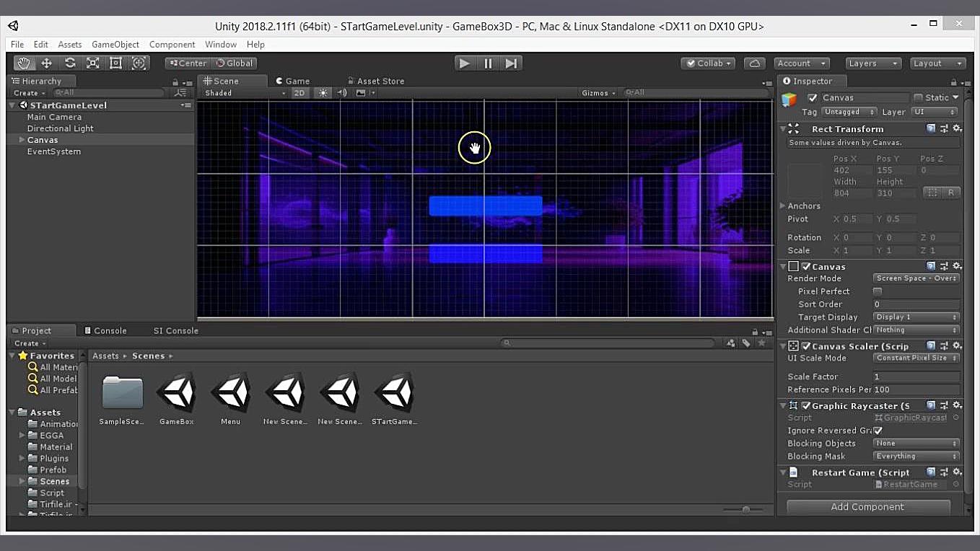Open the Target Display dropdown
980x551 pixels.
point(916,317)
